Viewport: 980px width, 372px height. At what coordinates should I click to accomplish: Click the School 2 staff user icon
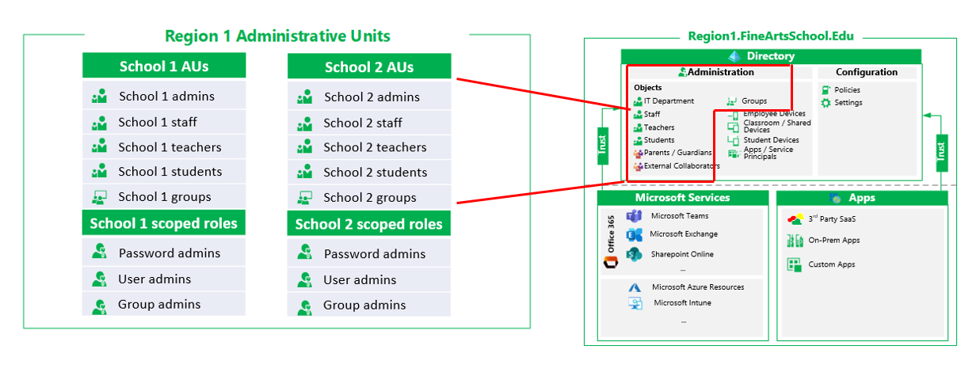point(304,123)
